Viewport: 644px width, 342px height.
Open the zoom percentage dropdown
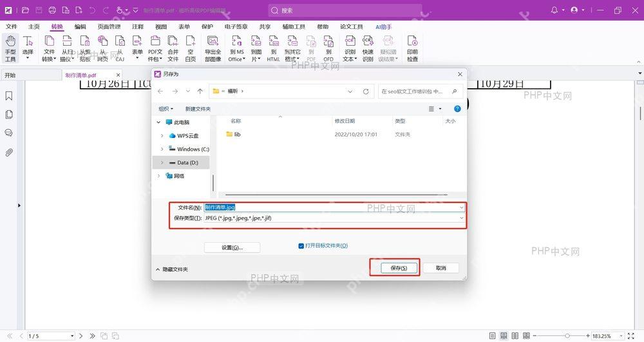621,336
